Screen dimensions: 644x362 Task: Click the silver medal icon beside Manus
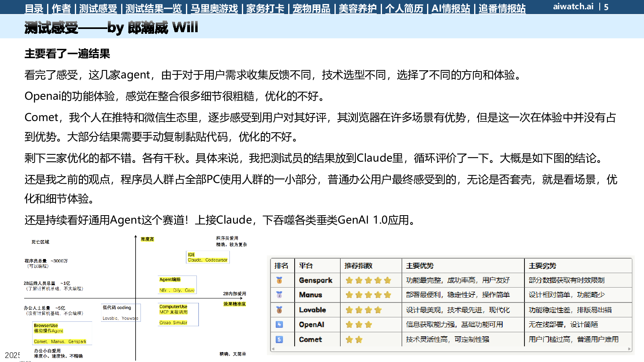[279, 294]
